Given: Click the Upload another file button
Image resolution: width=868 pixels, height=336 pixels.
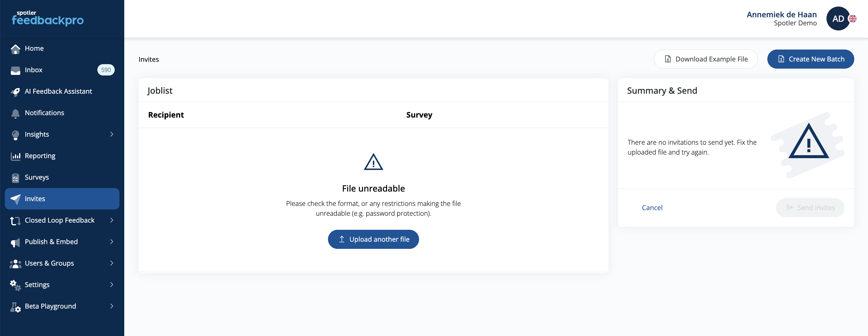Looking at the screenshot, I should [373, 239].
